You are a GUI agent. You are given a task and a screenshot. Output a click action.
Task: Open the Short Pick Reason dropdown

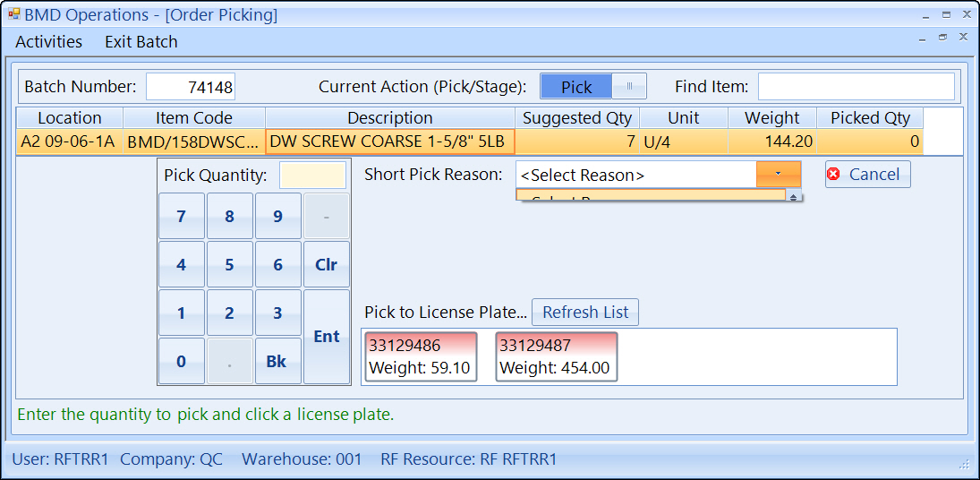click(778, 175)
